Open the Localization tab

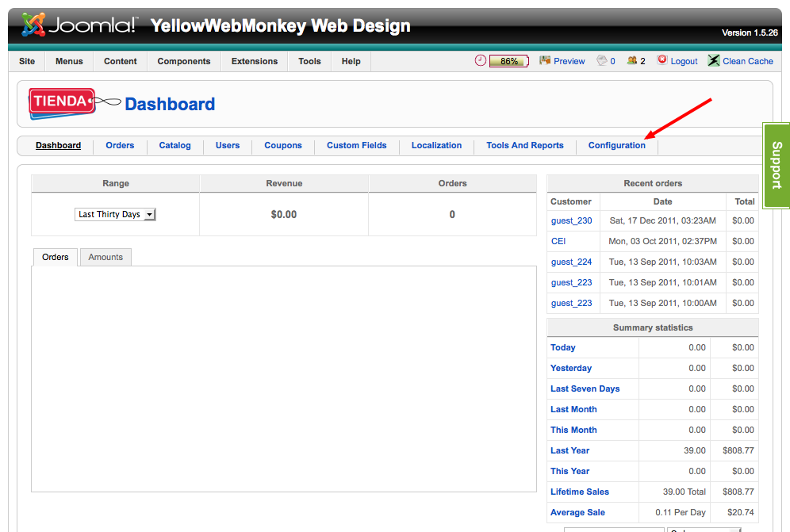[x=436, y=145]
